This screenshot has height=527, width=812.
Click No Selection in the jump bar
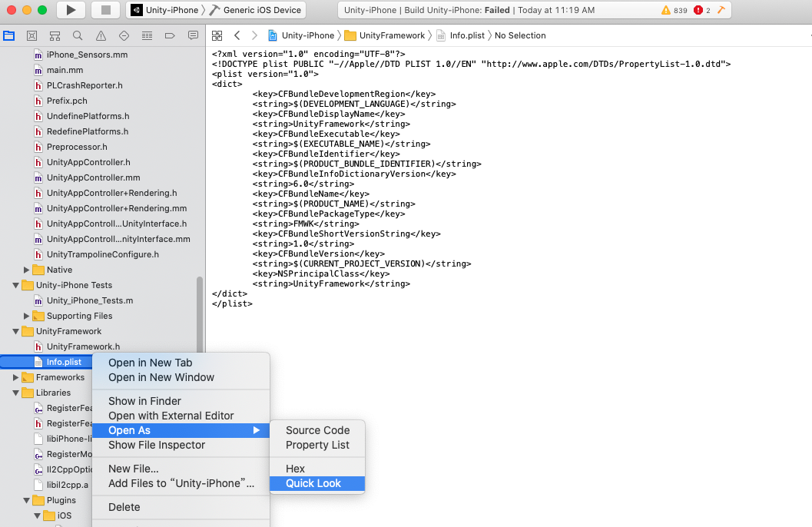520,35
